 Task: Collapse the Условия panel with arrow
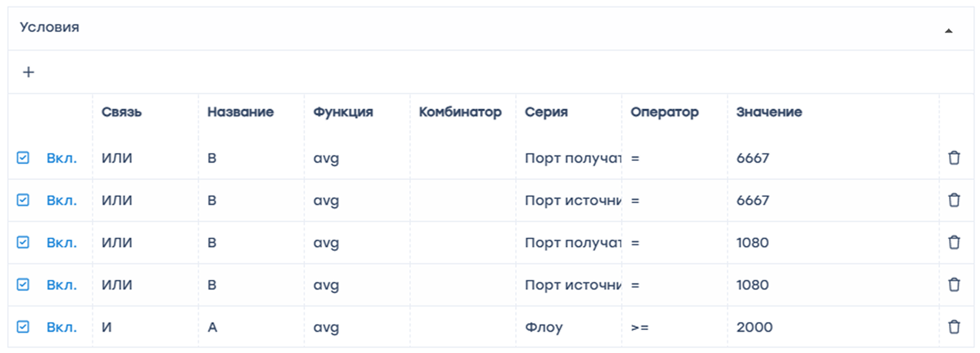pos(948,31)
